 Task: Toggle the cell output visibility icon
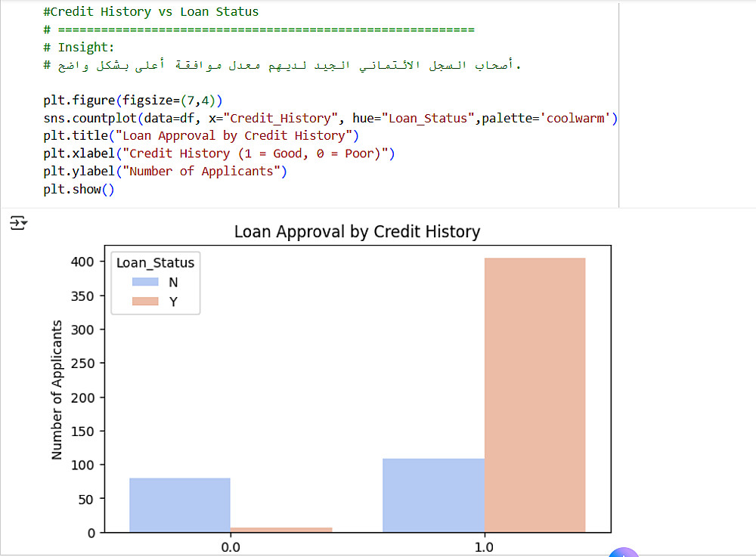pos(18,223)
